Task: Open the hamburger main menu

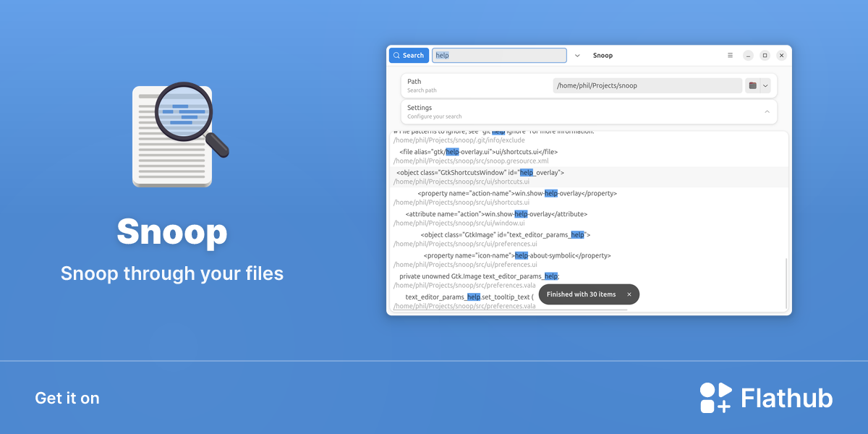Action: pos(730,56)
